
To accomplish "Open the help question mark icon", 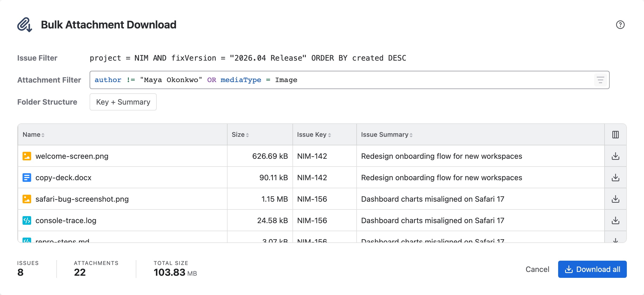I will pyautogui.click(x=620, y=25).
